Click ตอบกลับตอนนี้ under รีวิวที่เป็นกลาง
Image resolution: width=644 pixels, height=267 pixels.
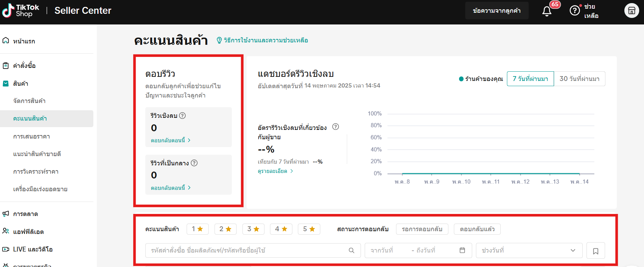pos(170,188)
